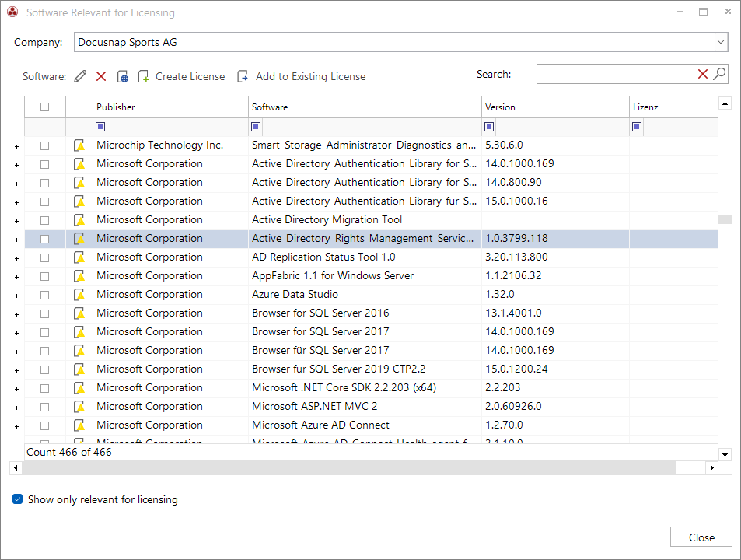
Task: Expand the Microchip Technology Inc. row
Action: (x=16, y=146)
